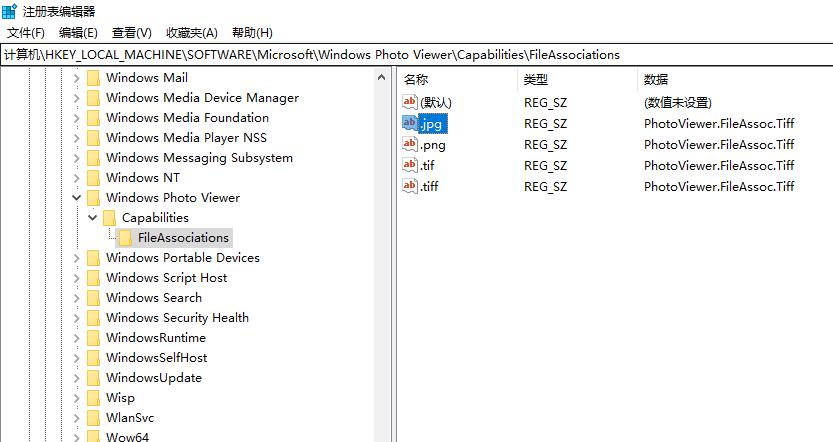Click into the registry path address bar
Viewport: 833px width, 442px height.
click(x=416, y=55)
